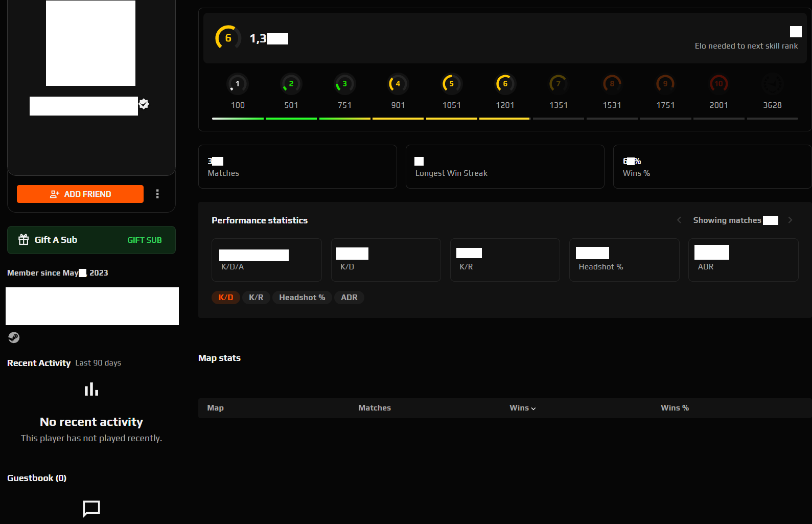The height and width of the screenshot is (524, 812).
Task: Click the skill level 1 badge
Action: point(238,84)
